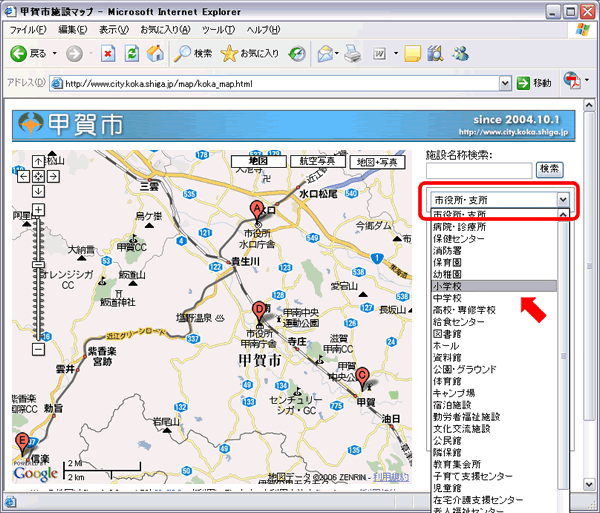Open the Back button history dropdown arrow
The image size is (600, 513).
coord(55,54)
